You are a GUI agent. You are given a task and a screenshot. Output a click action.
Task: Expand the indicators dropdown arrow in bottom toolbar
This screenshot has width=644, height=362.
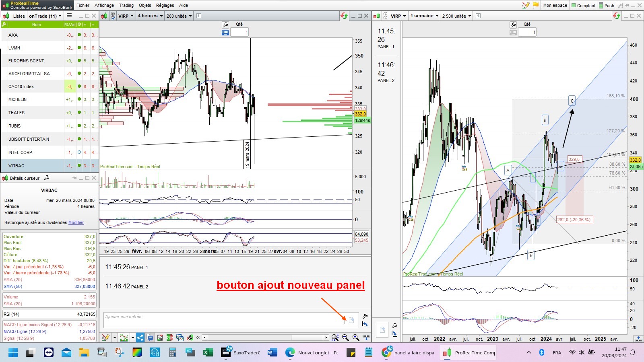pos(132,337)
